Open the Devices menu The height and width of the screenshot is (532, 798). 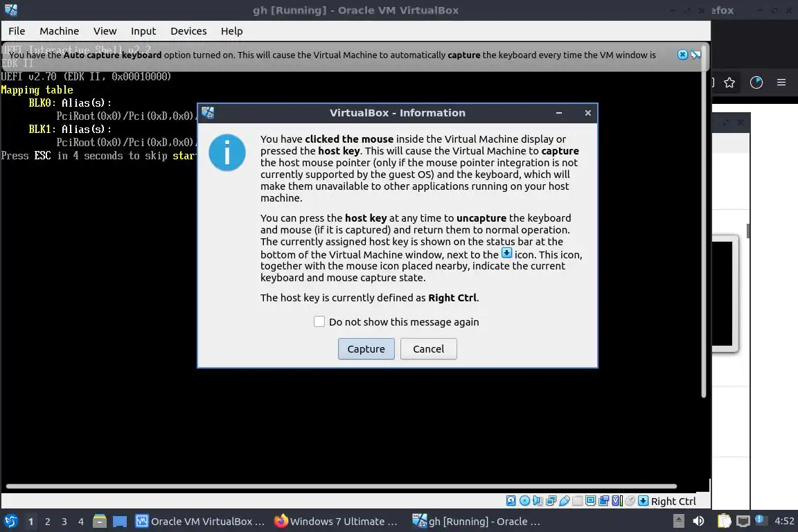[x=188, y=31]
